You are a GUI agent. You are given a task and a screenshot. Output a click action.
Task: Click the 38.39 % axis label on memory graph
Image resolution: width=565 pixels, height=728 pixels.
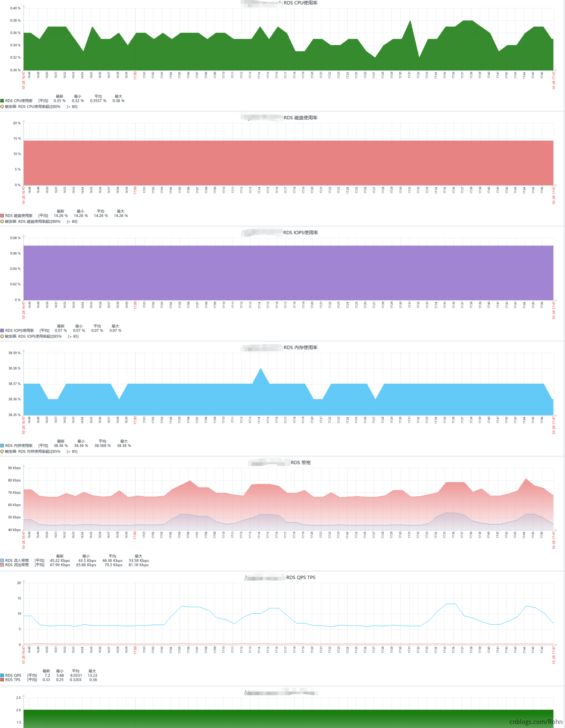[14, 353]
